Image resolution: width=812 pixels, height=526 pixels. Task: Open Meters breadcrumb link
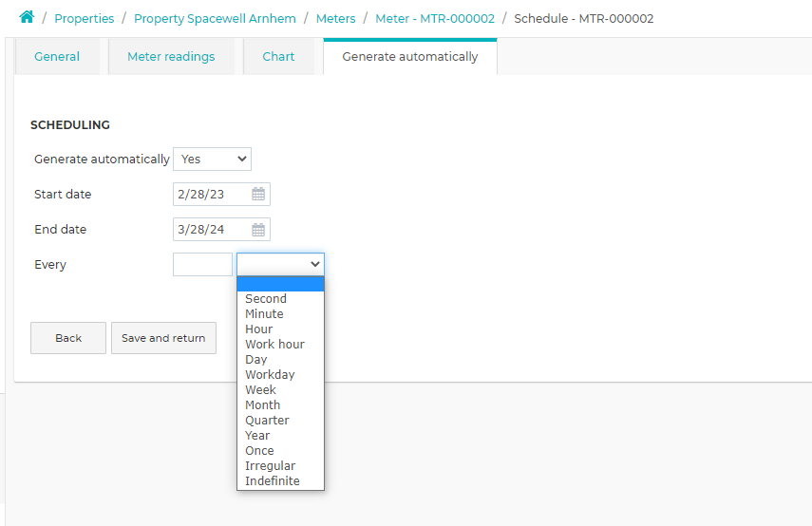pos(335,19)
